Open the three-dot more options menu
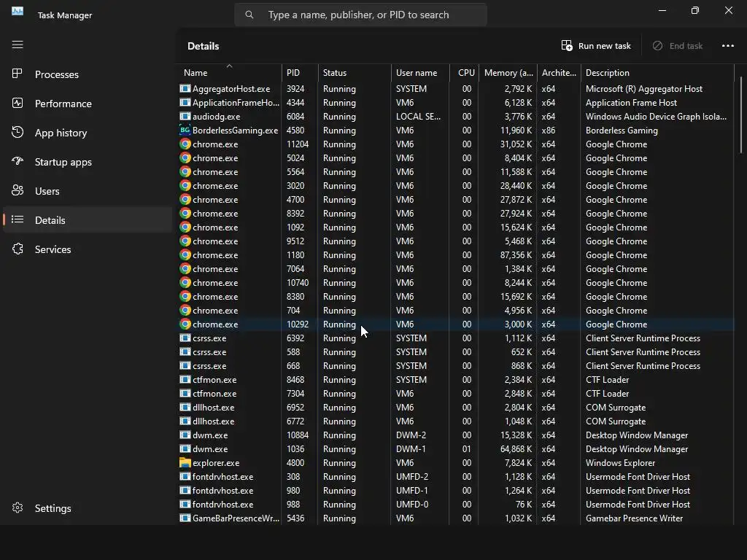The width and height of the screenshot is (747, 560). (727, 46)
